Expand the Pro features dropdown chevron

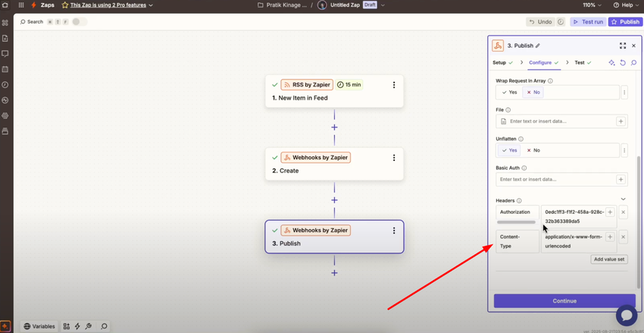150,5
